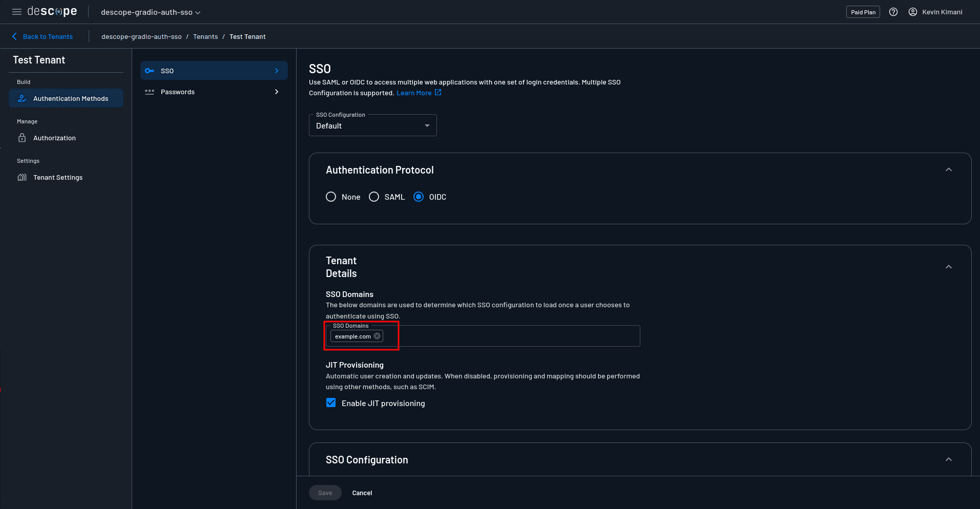Select the Authentication Methods icon in sidebar
The width and height of the screenshot is (980, 509).
(22, 98)
